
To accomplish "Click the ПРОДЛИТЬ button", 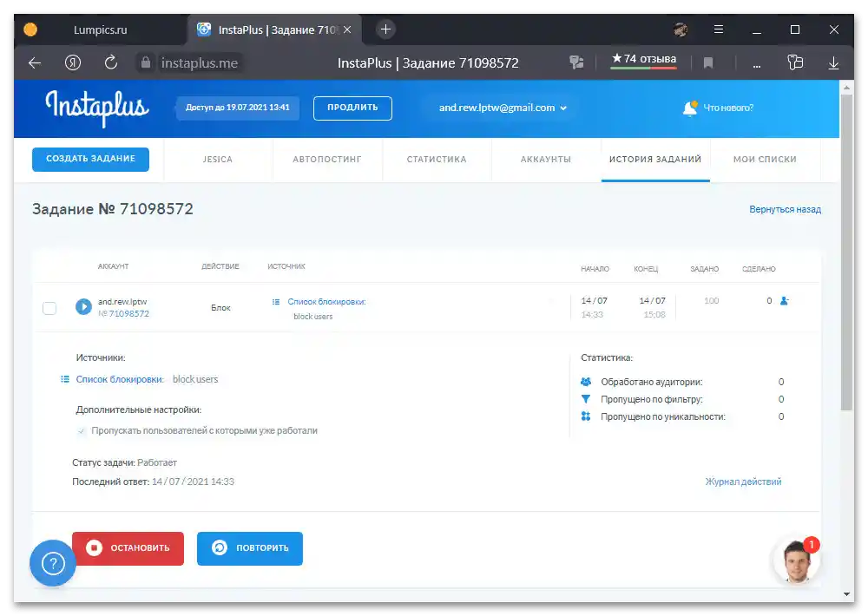I will [352, 108].
